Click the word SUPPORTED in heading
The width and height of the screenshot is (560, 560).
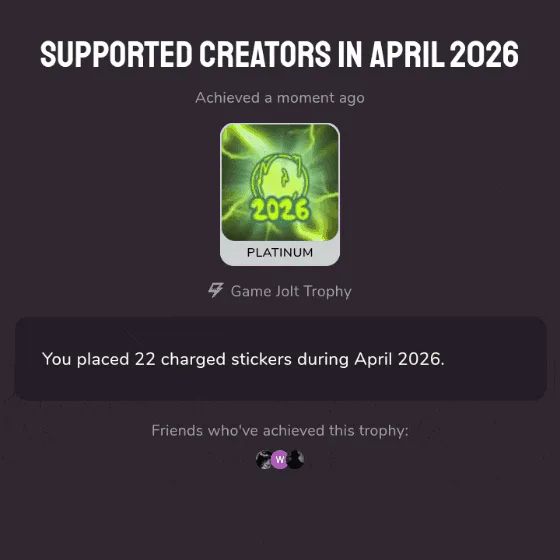[116, 54]
